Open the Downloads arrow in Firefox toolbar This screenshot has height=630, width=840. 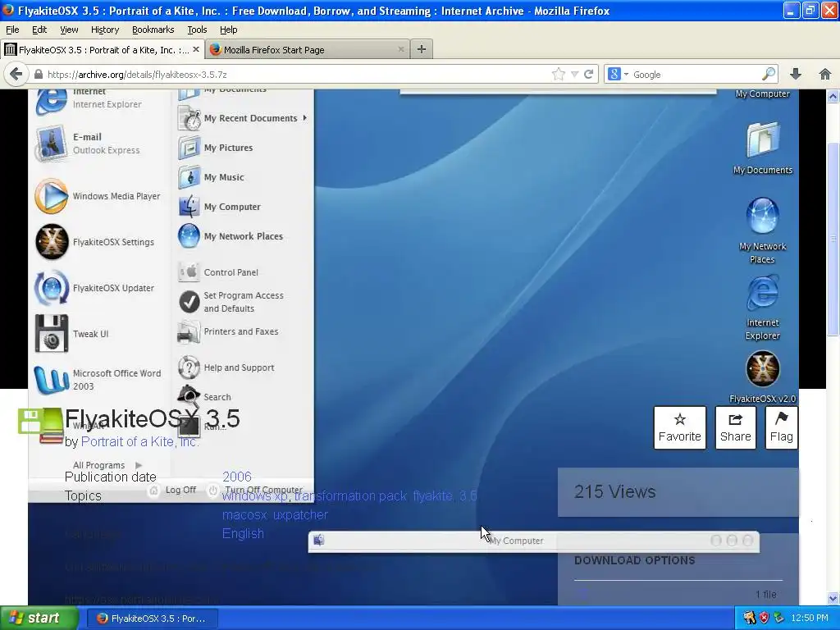pos(796,74)
